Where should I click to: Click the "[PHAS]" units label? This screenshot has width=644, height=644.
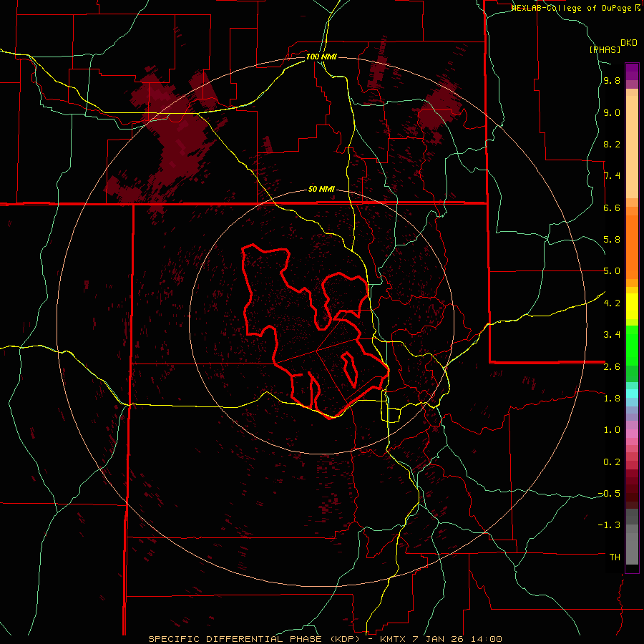click(x=605, y=49)
